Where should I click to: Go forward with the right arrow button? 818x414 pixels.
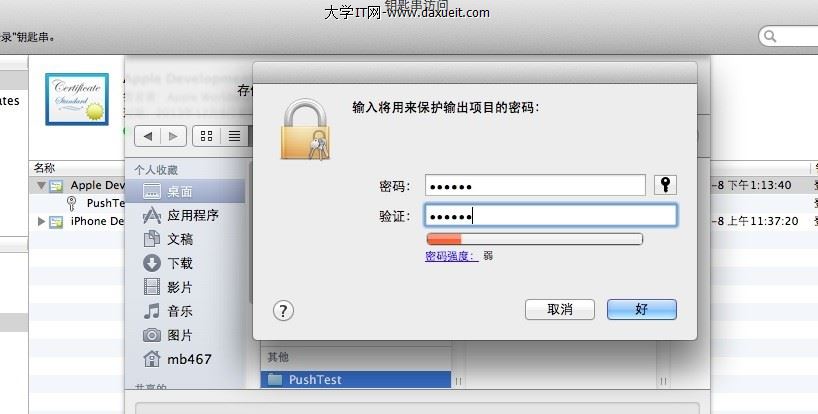point(174,136)
